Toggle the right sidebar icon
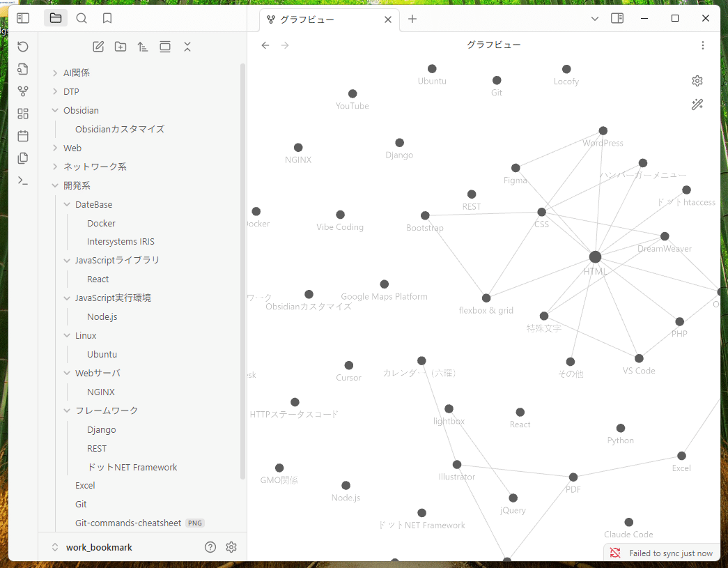The image size is (728, 568). click(617, 19)
